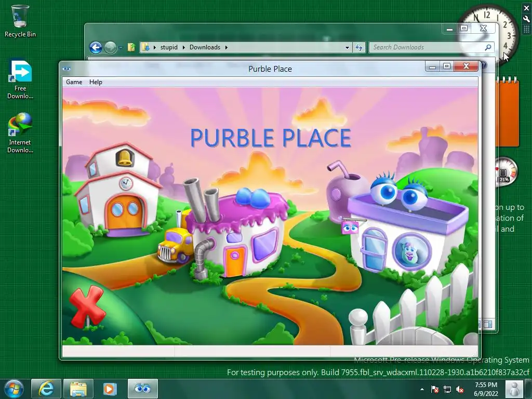532x399 pixels.
Task: Click the stupid breadcrumb in address bar
Action: 169,47
